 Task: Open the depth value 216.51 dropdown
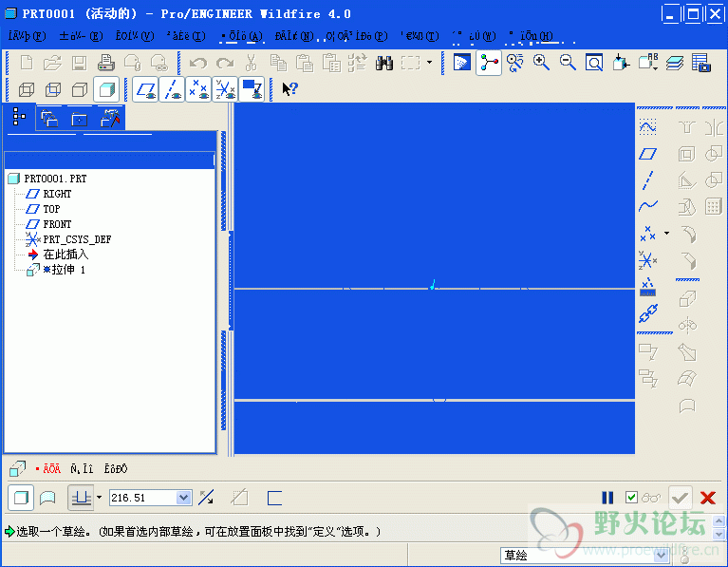pos(184,498)
